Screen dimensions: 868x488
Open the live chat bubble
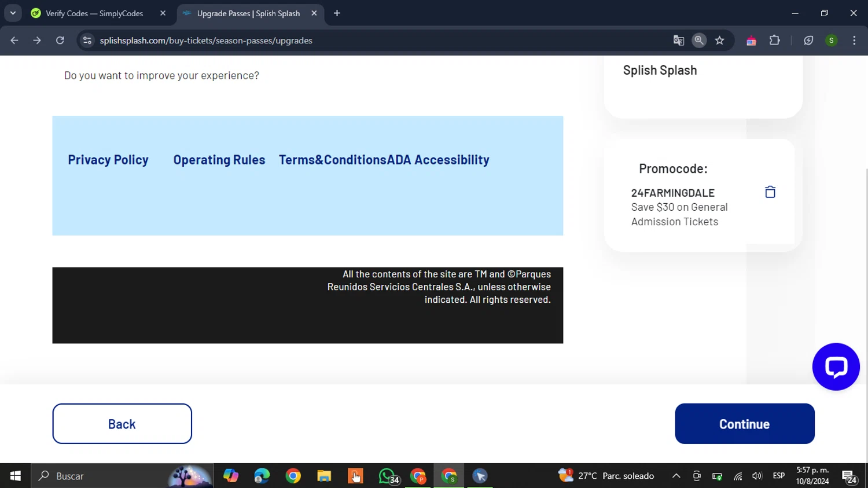point(836,366)
